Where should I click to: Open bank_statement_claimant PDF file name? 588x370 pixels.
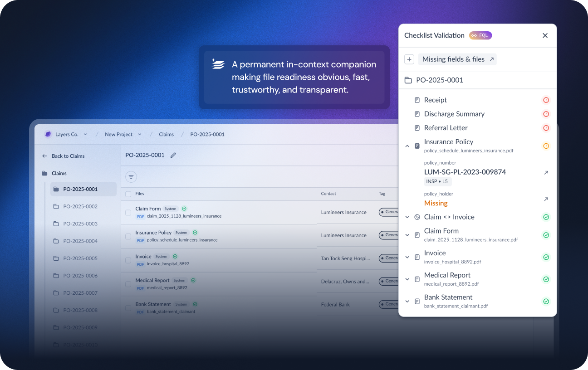pos(171,312)
